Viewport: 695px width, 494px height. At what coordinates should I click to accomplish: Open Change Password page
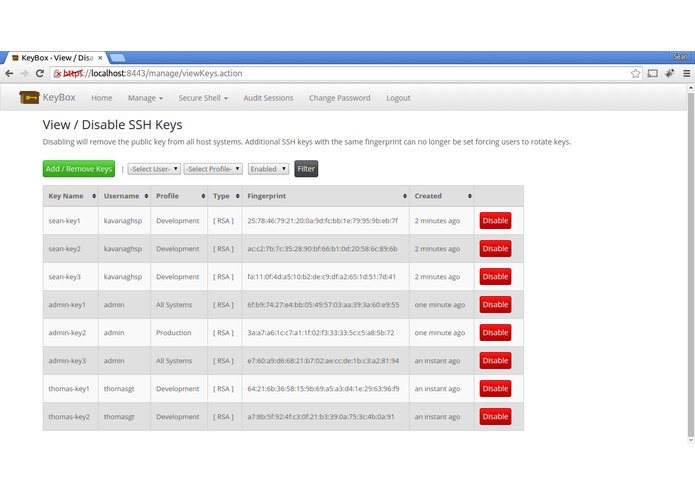click(x=340, y=98)
